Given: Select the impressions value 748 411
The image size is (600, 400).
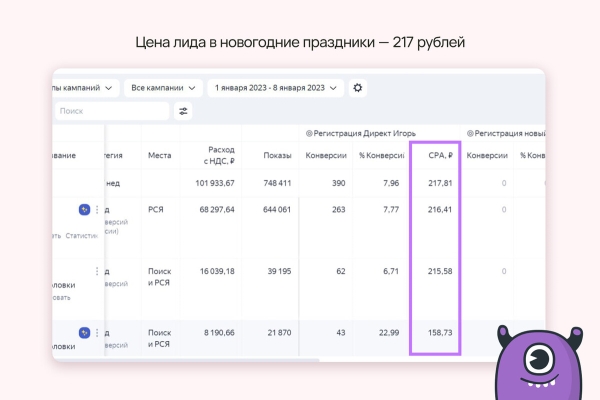Looking at the screenshot, I should click(277, 183).
